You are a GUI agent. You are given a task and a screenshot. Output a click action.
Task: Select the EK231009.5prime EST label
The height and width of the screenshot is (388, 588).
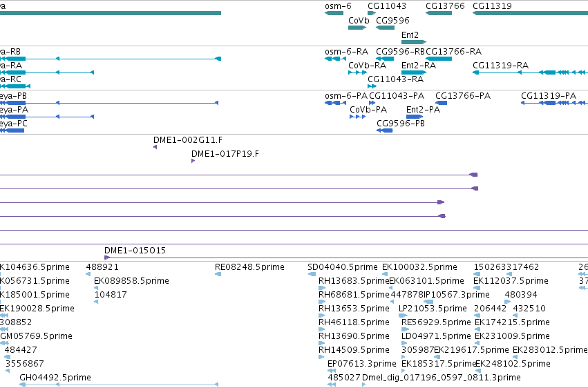pos(512,336)
